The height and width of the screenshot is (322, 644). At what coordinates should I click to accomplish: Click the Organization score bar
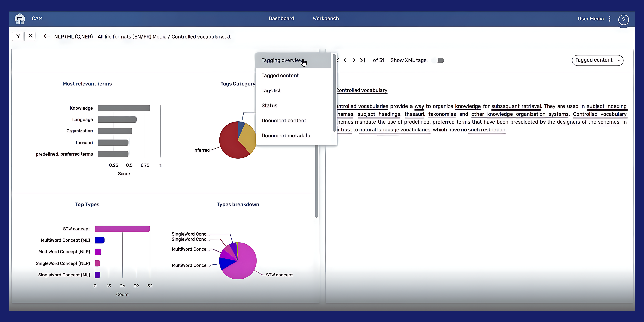[115, 131]
